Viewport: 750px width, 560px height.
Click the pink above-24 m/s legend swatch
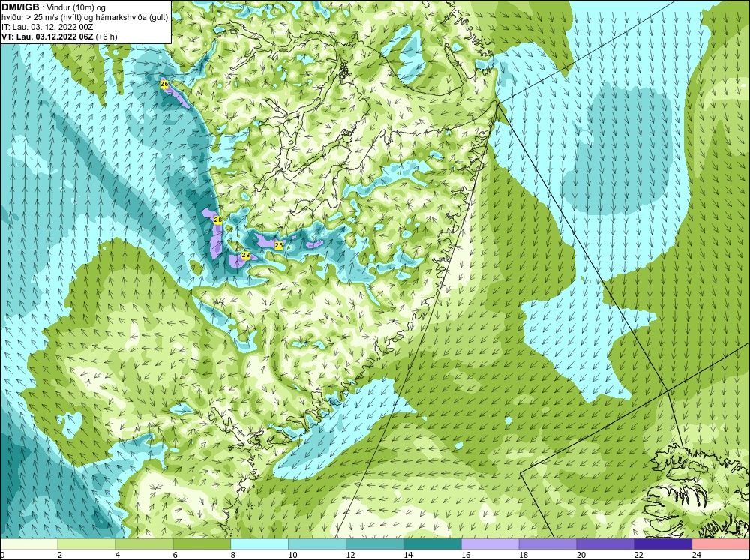721,544
